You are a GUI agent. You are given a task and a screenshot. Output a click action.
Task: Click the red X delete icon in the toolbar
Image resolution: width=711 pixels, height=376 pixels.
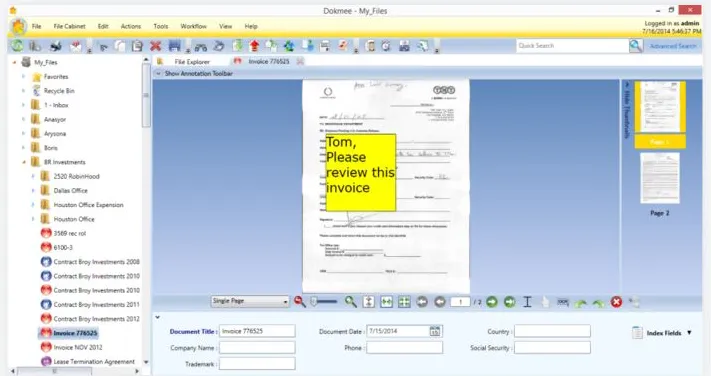click(156, 46)
